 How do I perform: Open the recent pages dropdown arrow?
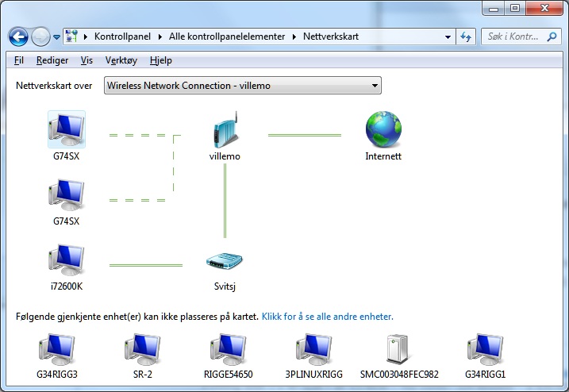tap(56, 37)
